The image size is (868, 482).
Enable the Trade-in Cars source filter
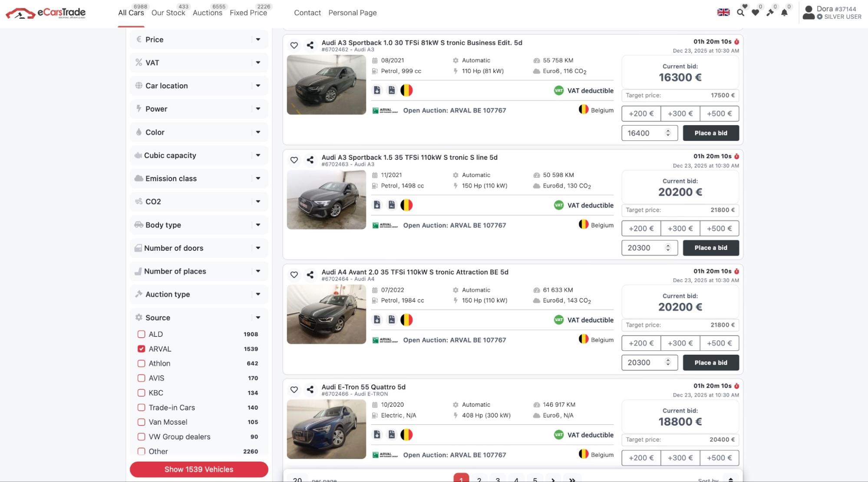pyautogui.click(x=141, y=408)
